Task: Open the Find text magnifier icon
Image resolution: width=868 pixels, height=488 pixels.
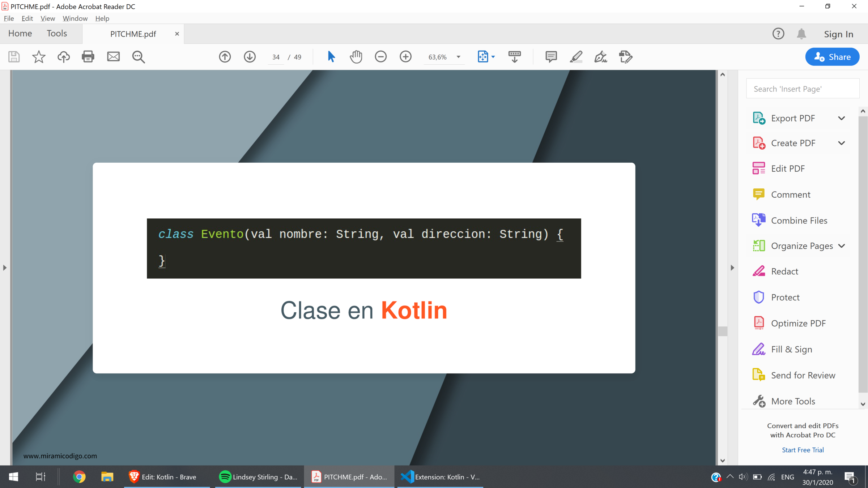Action: click(x=138, y=57)
